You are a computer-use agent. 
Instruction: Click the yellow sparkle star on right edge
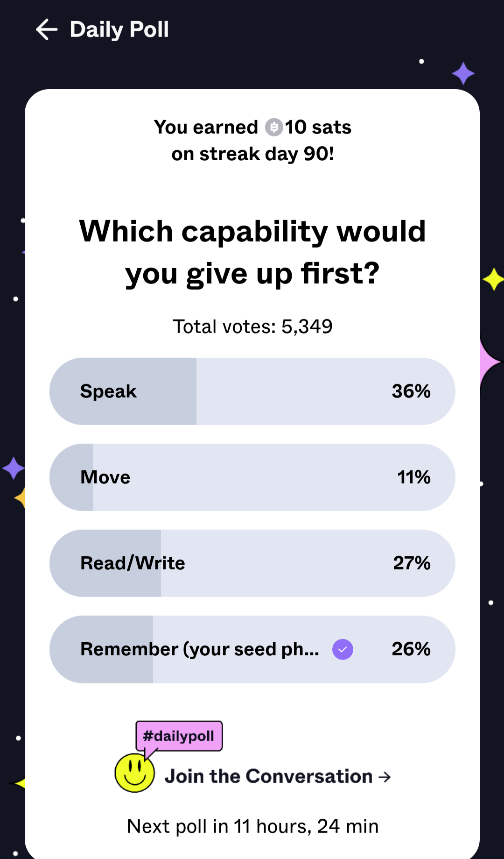click(x=493, y=279)
